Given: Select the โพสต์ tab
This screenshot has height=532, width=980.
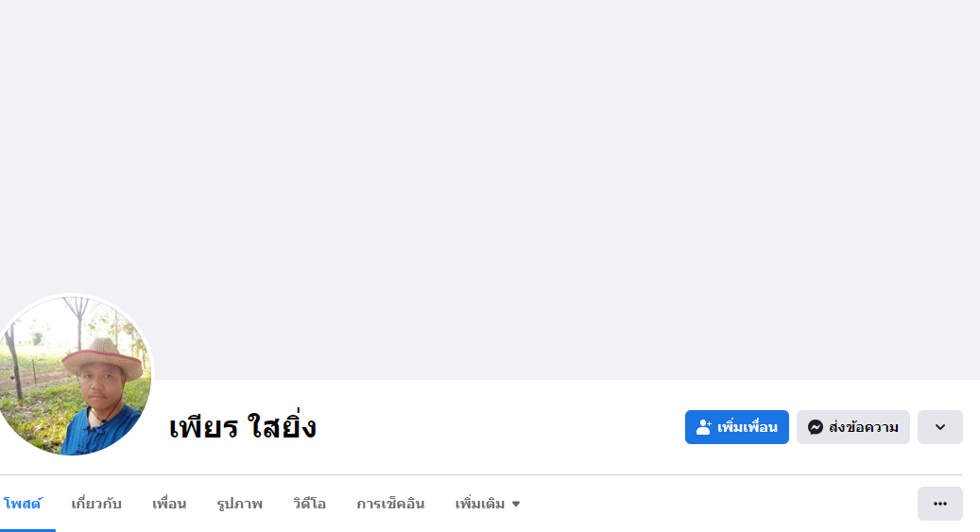Looking at the screenshot, I should click(x=23, y=504).
